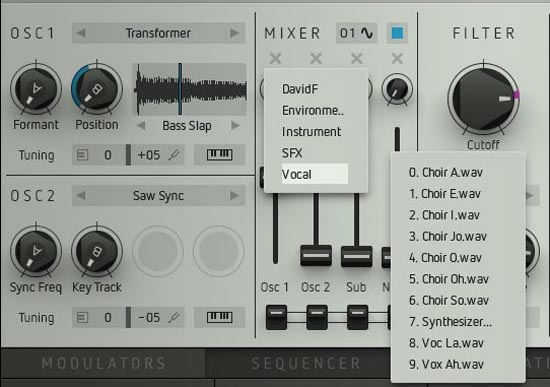
Task: Click OSC2 coarse tuning value 0
Action: (108, 318)
